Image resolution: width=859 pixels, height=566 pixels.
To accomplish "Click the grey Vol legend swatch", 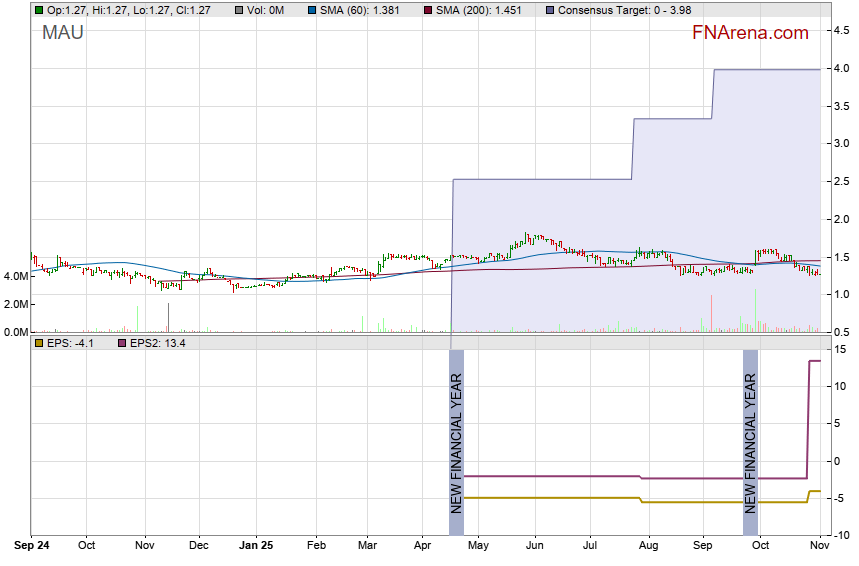I will (x=236, y=10).
